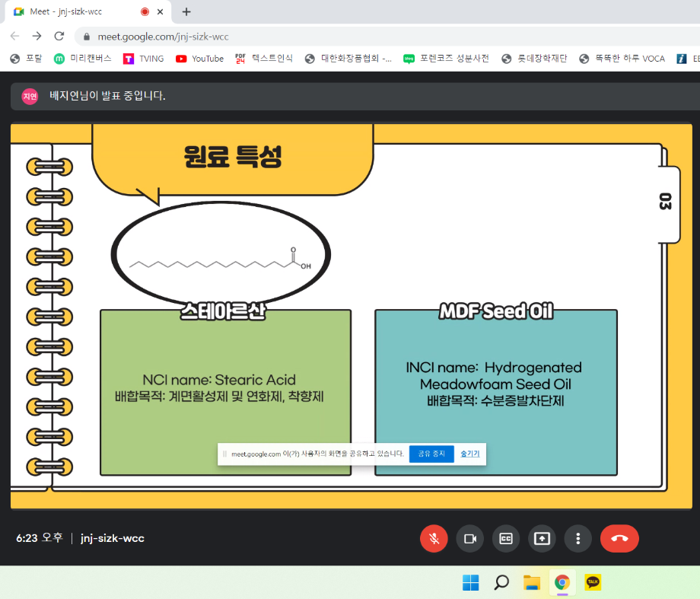Open KakaoTalk from the taskbar

593,583
